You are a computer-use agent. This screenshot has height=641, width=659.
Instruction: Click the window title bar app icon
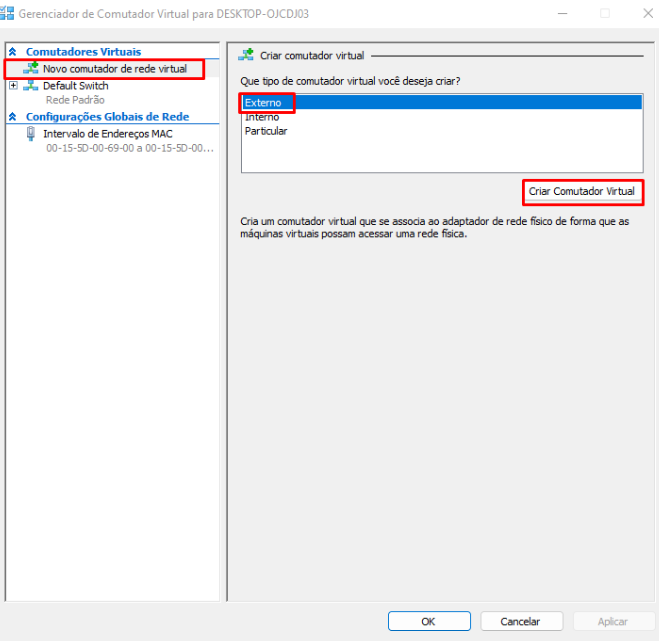7,13
